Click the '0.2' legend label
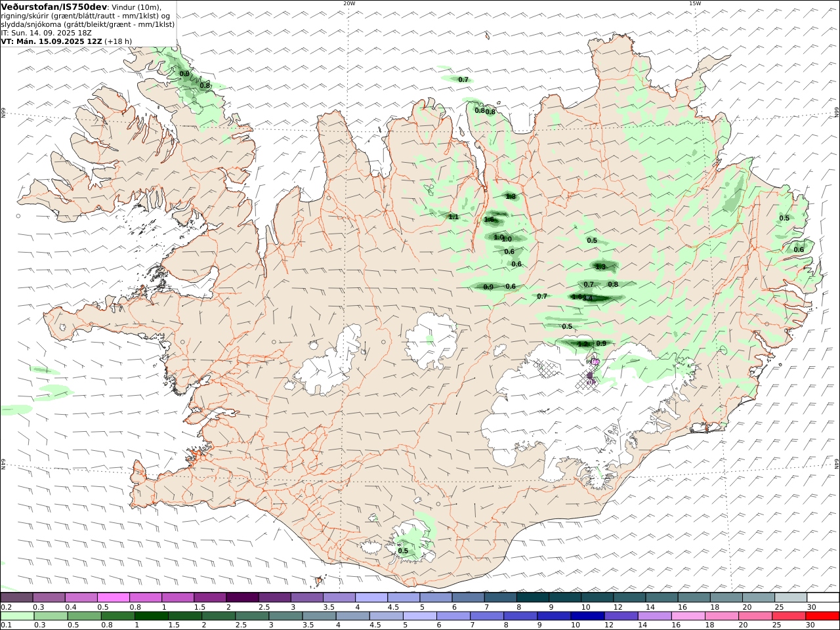 pyautogui.click(x=6, y=607)
